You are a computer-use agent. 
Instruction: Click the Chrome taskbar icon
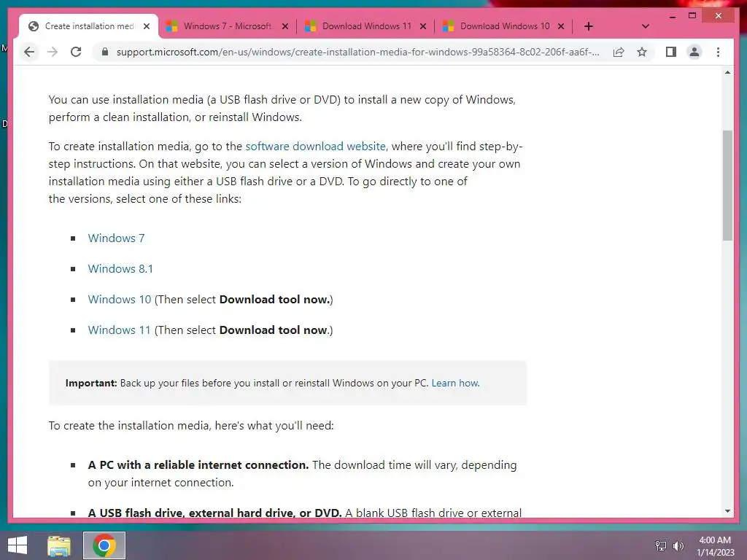(x=104, y=545)
